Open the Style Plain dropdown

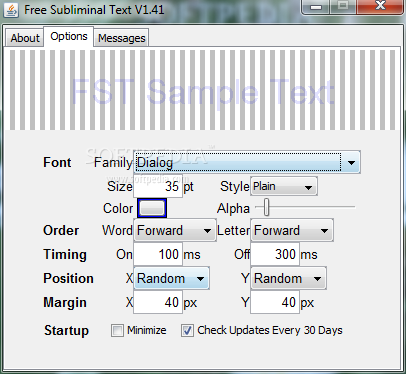[x=284, y=186]
